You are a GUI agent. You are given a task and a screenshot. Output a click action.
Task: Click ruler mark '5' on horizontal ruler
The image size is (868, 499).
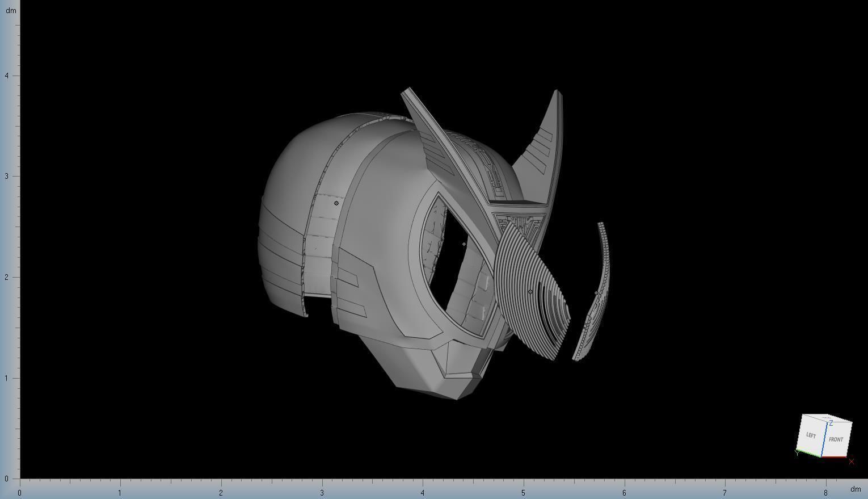click(x=523, y=492)
